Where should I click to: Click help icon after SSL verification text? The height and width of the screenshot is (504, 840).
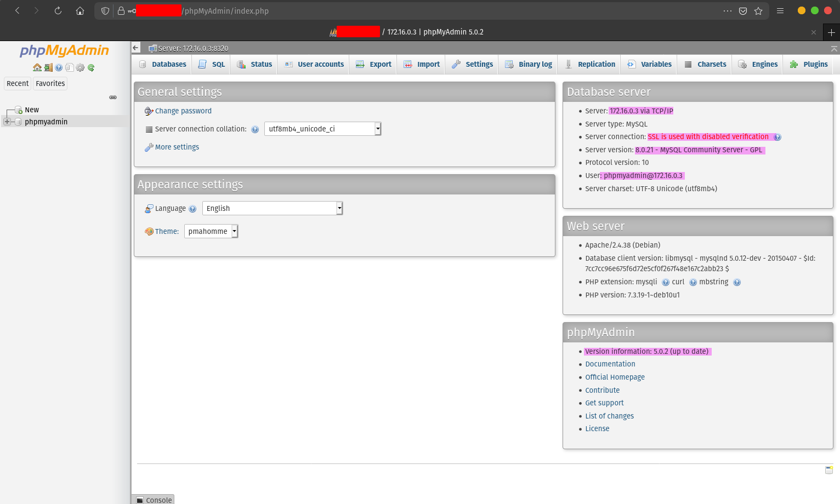tap(777, 137)
